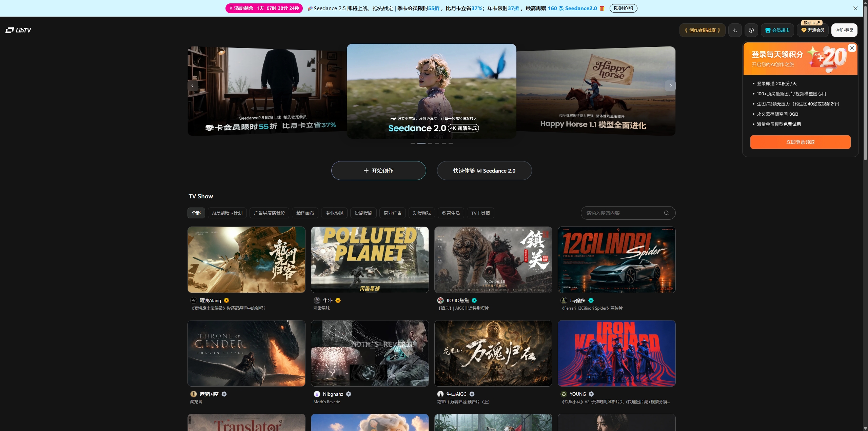Open the 12Cilindri Spider video thumbnail
This screenshot has width=868, height=431.
pyautogui.click(x=617, y=260)
